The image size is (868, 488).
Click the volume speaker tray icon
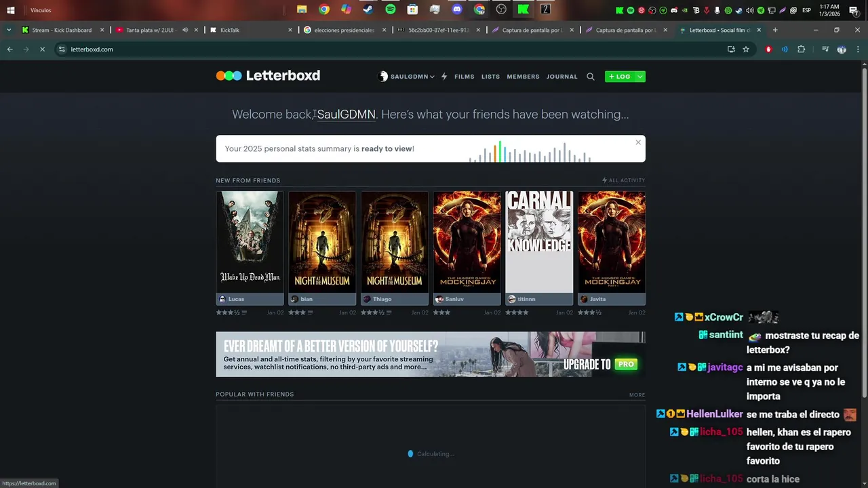click(x=749, y=10)
